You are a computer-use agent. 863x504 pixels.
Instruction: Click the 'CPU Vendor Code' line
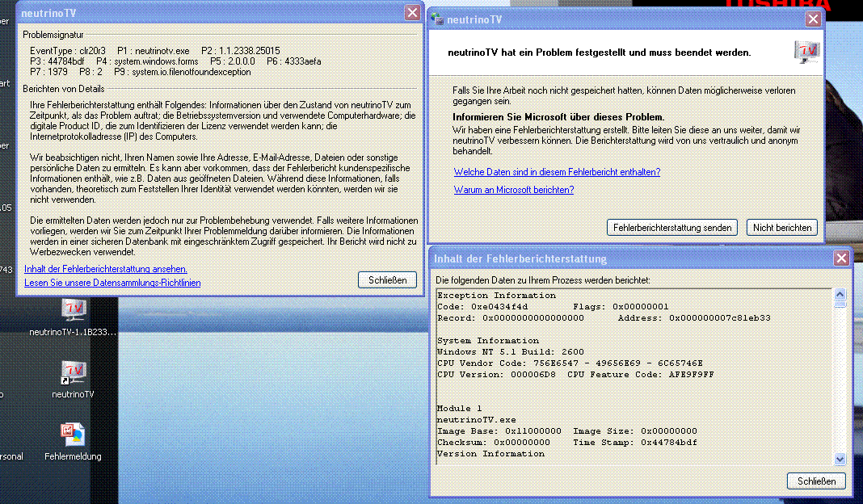(x=570, y=363)
